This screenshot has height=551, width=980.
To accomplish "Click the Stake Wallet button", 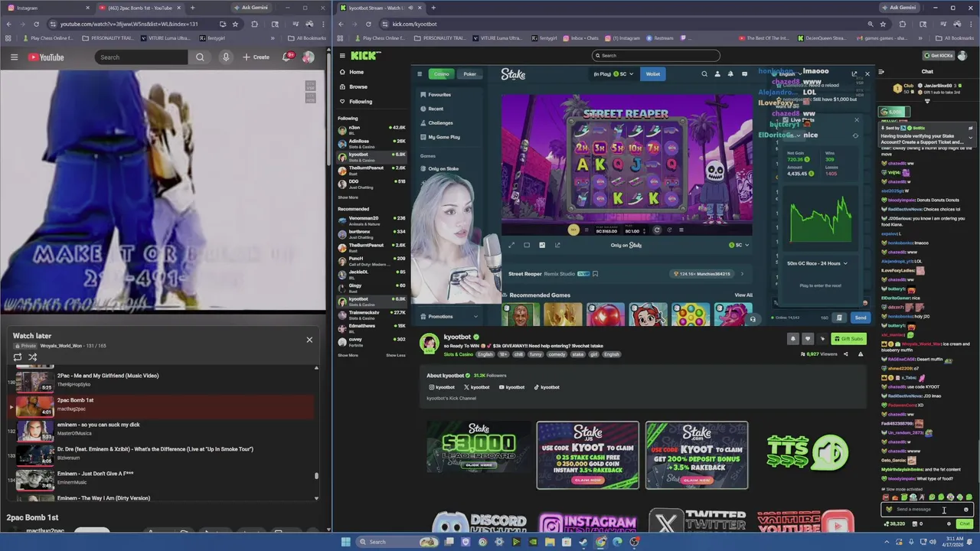I will click(652, 74).
